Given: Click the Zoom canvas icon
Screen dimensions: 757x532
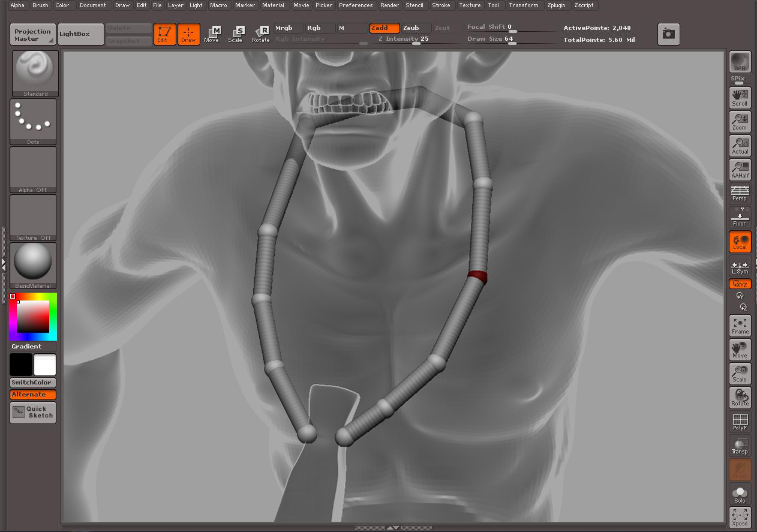Looking at the screenshot, I should pyautogui.click(x=740, y=121).
